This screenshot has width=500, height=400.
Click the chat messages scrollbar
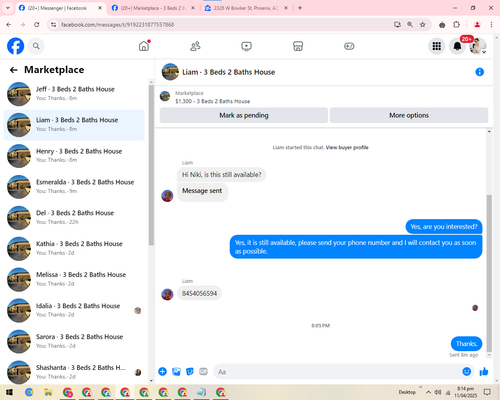click(x=489, y=273)
